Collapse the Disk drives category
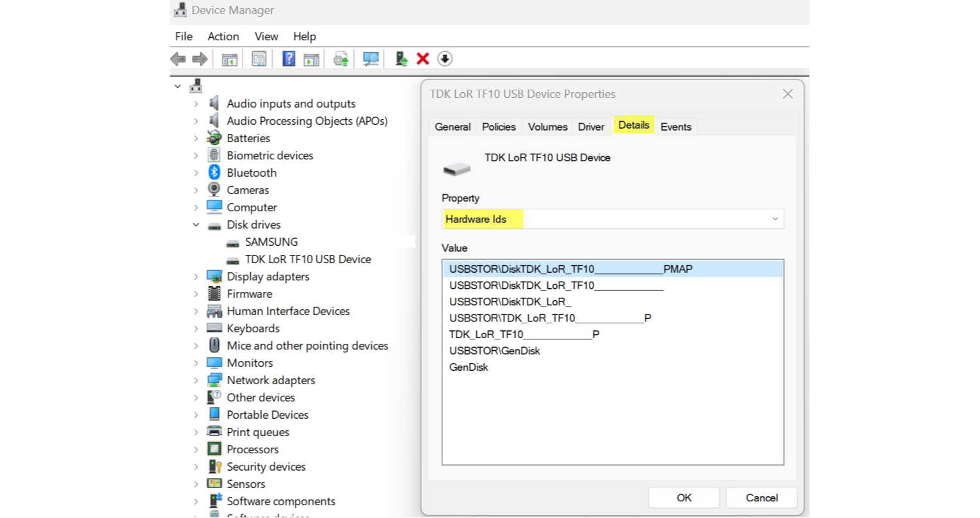The width and height of the screenshot is (980, 518). tap(196, 225)
